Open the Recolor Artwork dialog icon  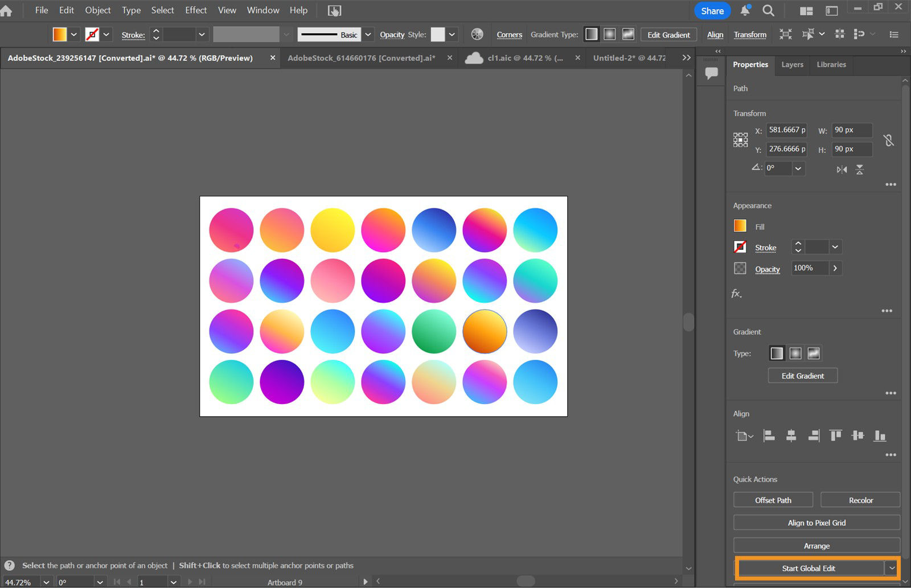coord(477,34)
